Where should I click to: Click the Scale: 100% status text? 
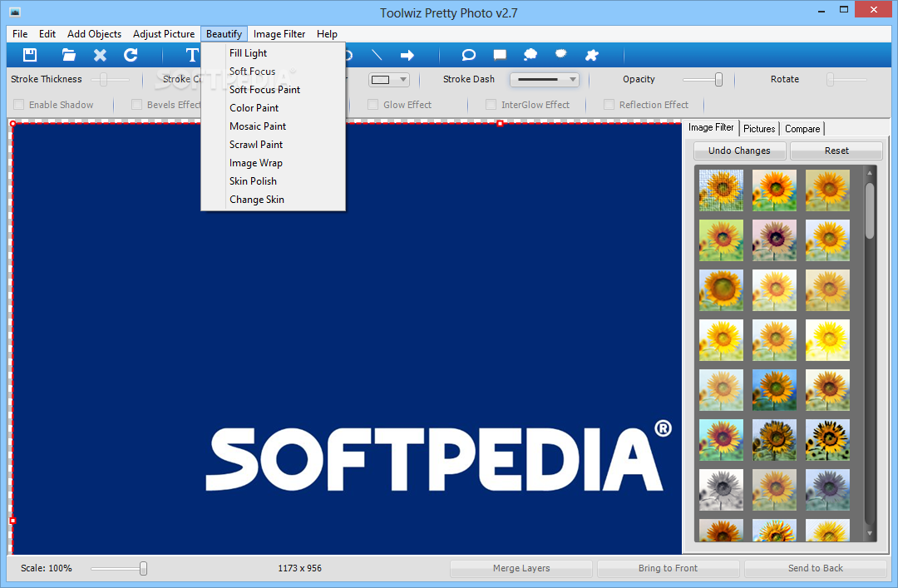[47, 568]
